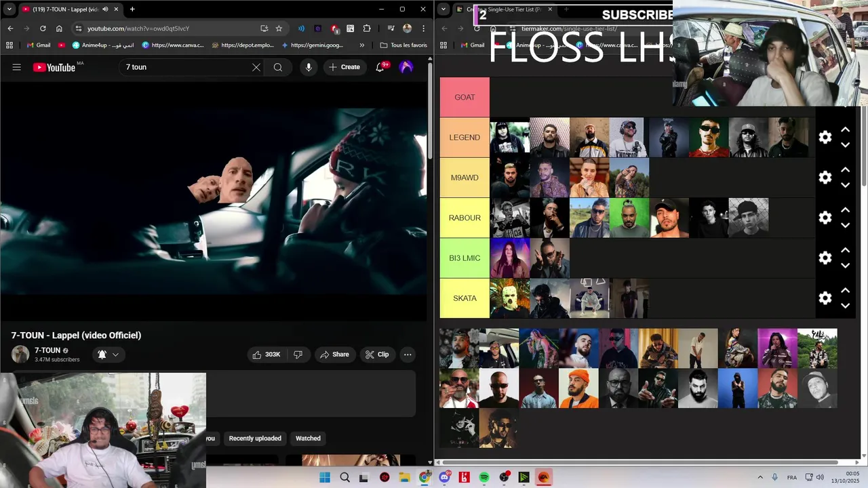868x488 pixels.
Task: Install app icon in YouTube address bar
Action: (x=264, y=28)
